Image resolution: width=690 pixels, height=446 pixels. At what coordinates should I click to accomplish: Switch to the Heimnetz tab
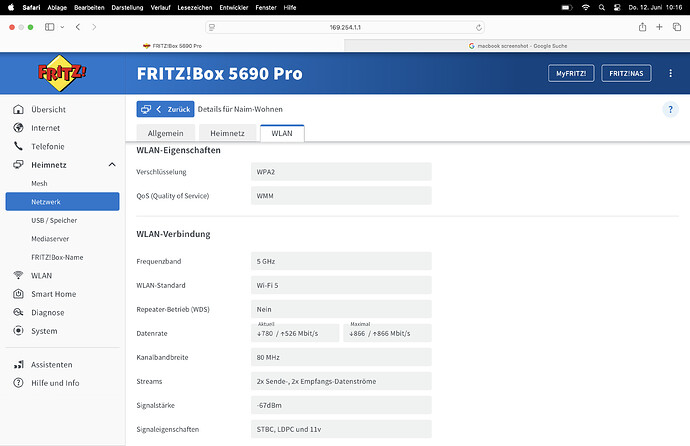click(226, 133)
